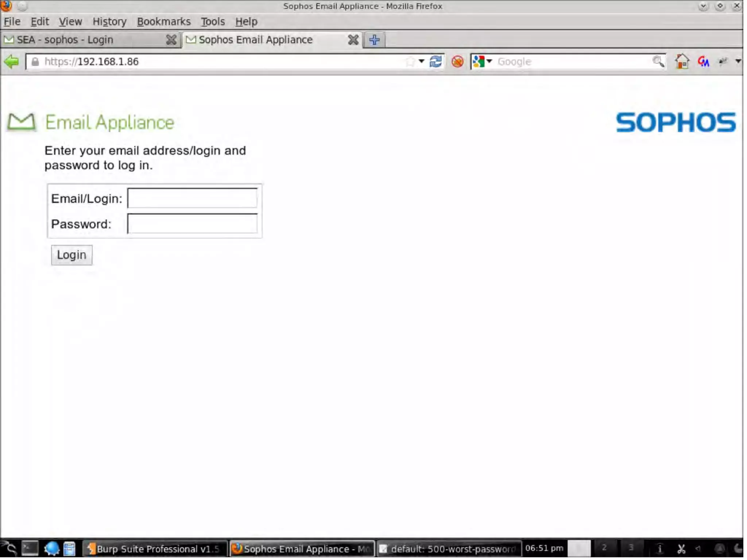Minimize the Firefox window

pyautogui.click(x=703, y=6)
